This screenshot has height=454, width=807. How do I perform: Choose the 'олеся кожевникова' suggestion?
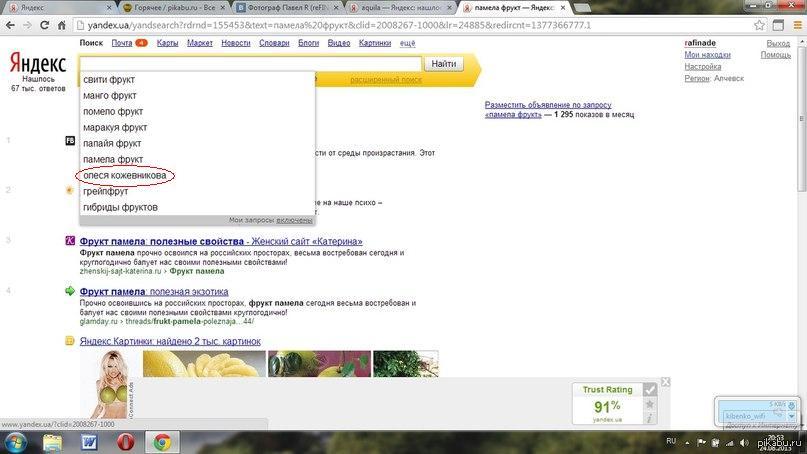tap(125, 175)
